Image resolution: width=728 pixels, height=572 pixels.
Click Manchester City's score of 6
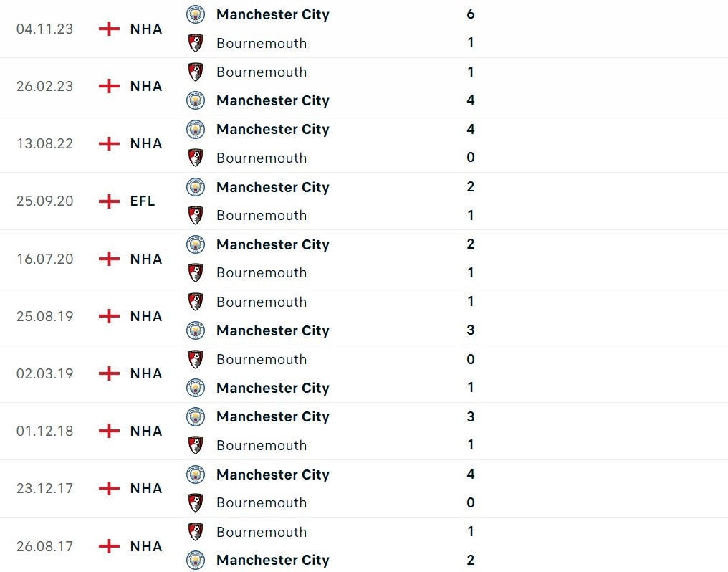coord(470,14)
